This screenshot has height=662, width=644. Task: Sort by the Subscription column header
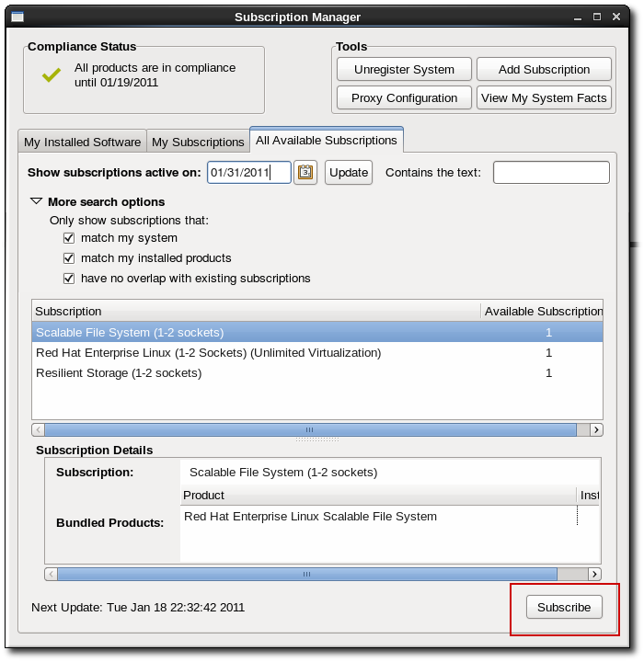tap(256, 311)
